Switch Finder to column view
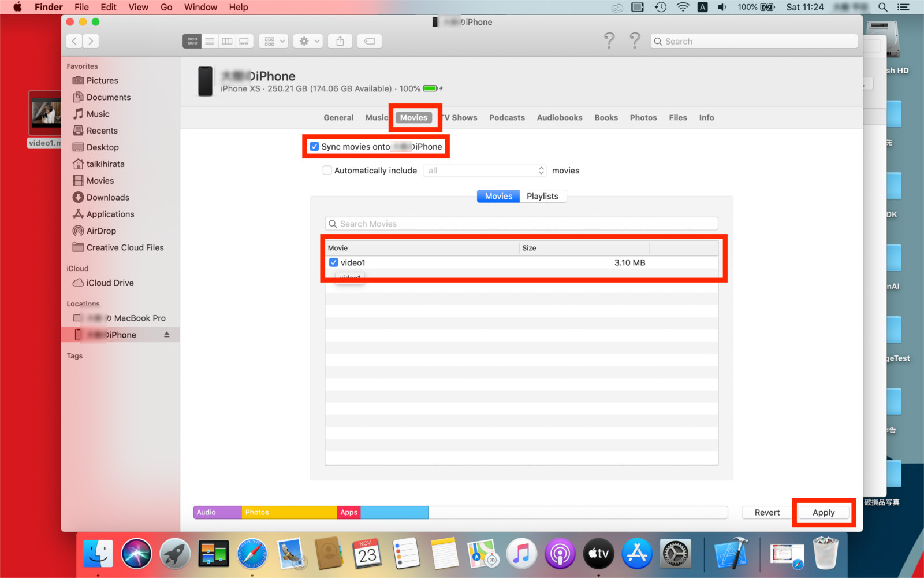This screenshot has width=924, height=578. coord(227,41)
